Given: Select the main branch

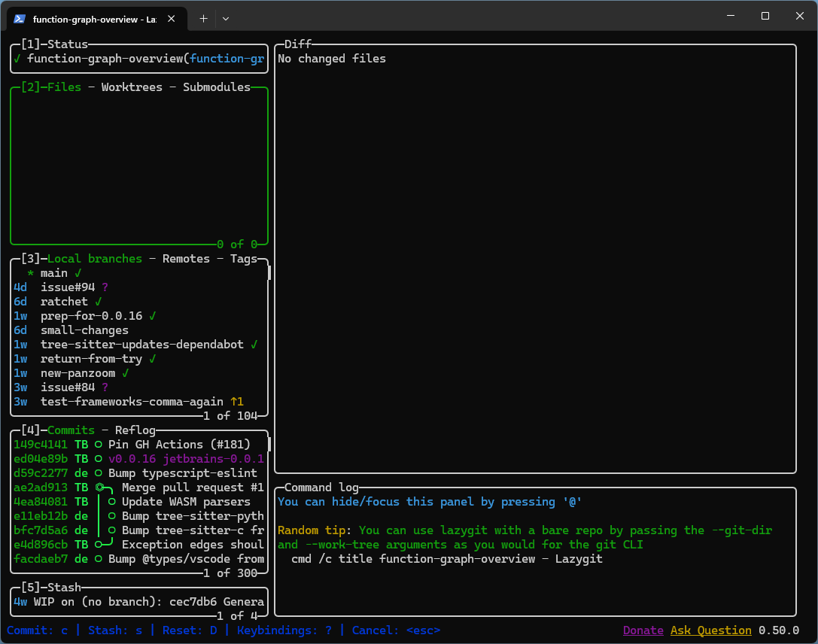Looking at the screenshot, I should tap(140, 273).
